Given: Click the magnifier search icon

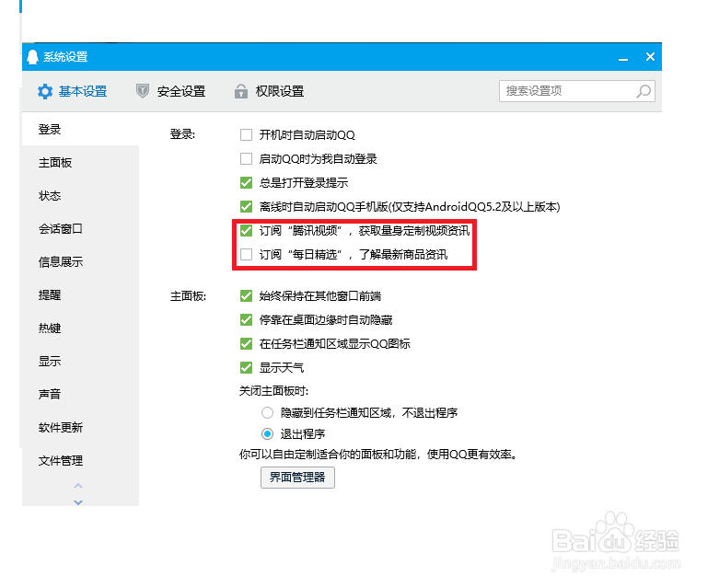Looking at the screenshot, I should [x=643, y=91].
